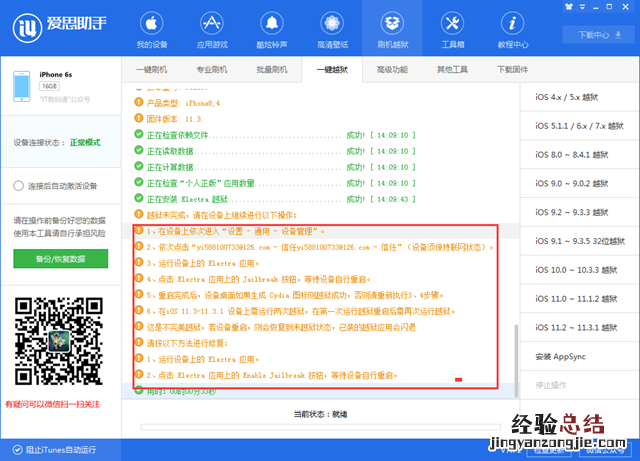This screenshot has width=640, height=461.
Task: Choose iOS 9.0 ~ 9.0.2 越狱 option
Action: point(580,183)
